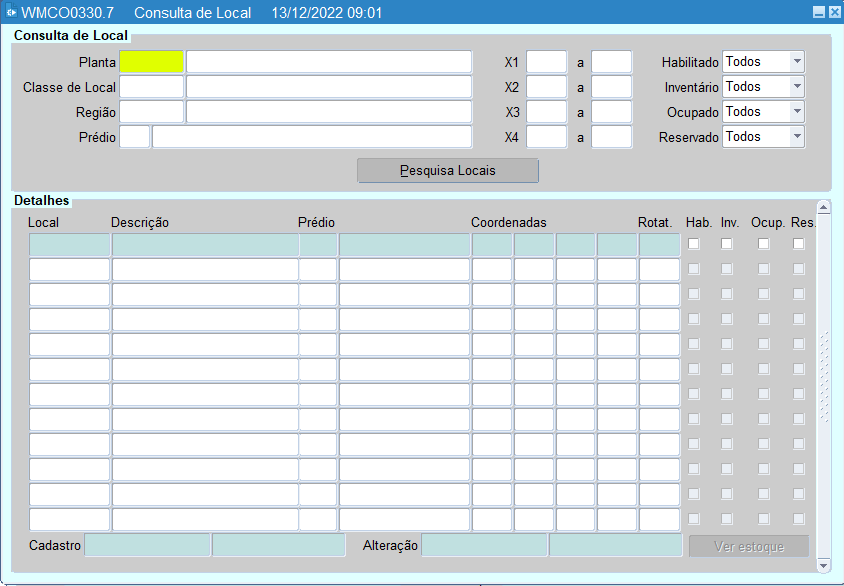Screen dimensions: 844x586
Task: Click the X2 start value field
Action: (546, 87)
